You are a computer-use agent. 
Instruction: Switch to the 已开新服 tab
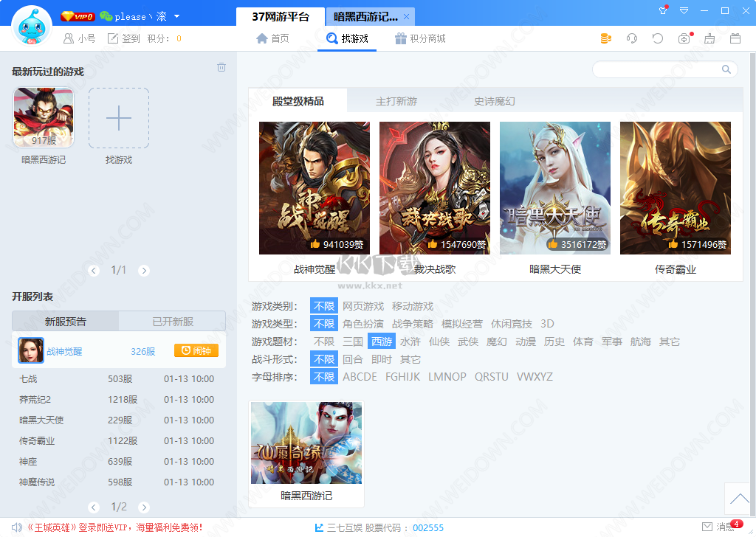pyautogui.click(x=172, y=321)
